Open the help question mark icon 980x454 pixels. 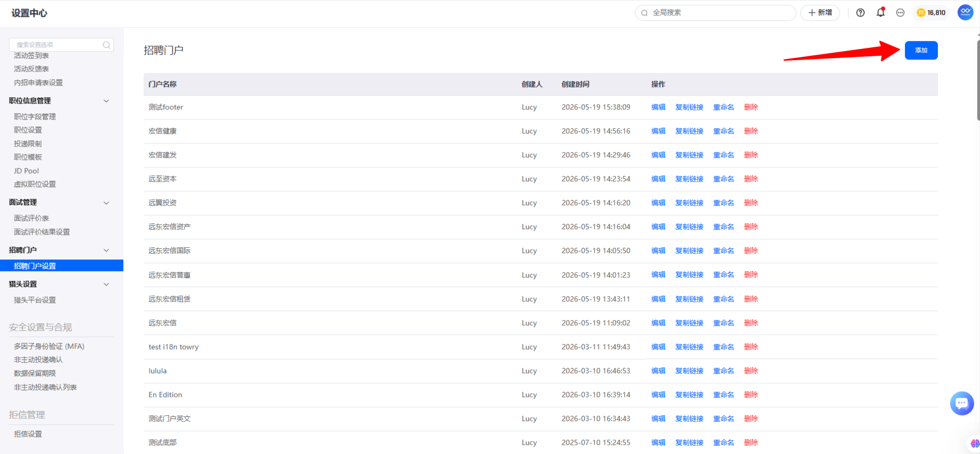coord(860,13)
